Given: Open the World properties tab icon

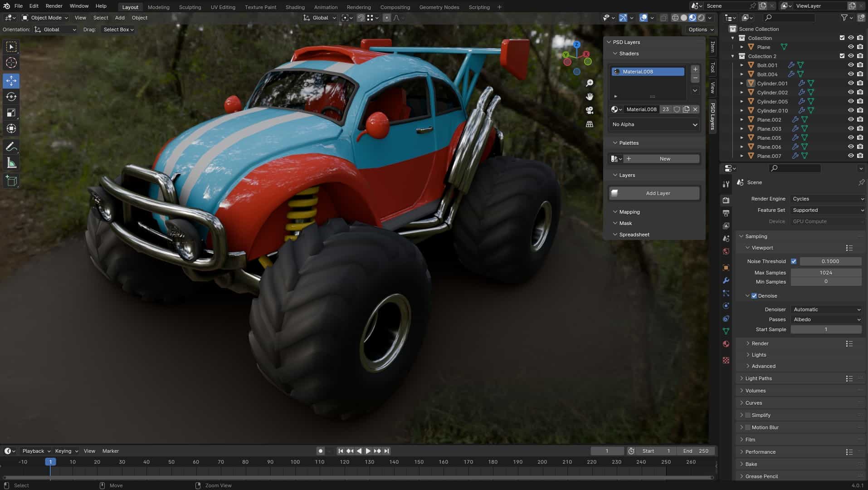Looking at the screenshot, I should (726, 251).
